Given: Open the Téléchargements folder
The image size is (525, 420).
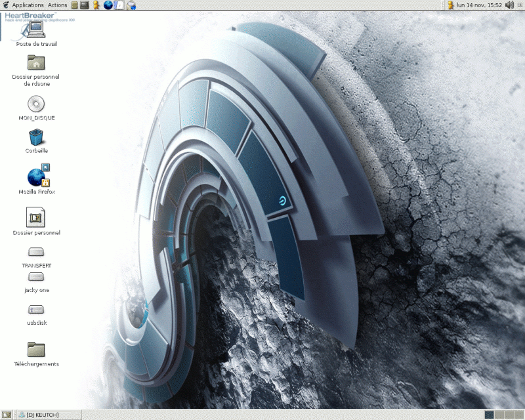Looking at the screenshot, I should [36, 349].
